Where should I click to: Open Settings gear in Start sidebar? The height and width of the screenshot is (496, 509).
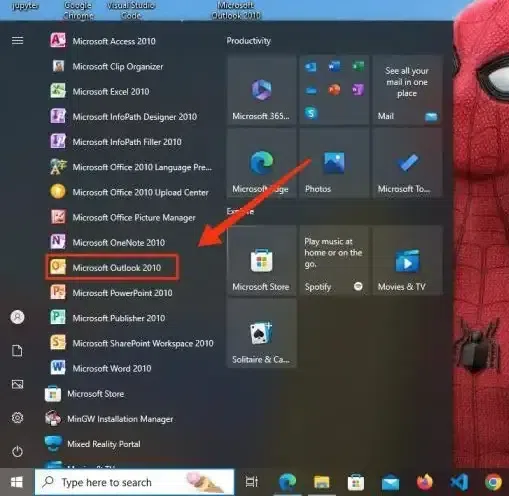click(17, 418)
